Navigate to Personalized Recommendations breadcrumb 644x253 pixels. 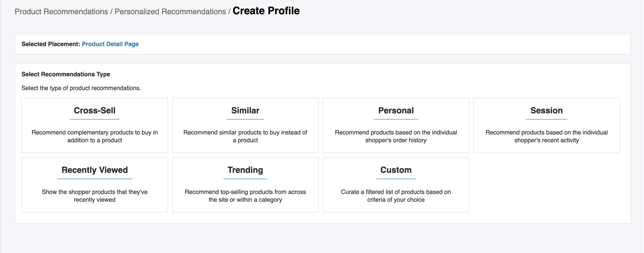click(x=170, y=11)
